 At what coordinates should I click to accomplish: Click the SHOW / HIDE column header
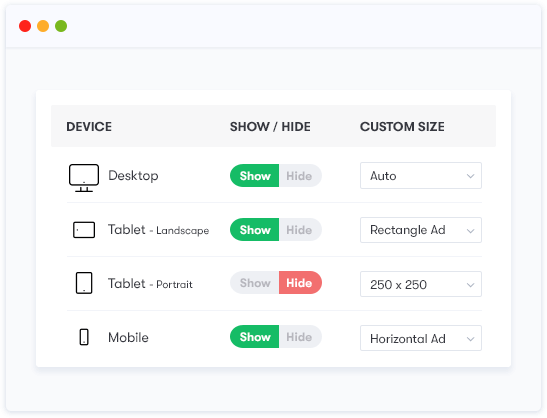click(270, 126)
